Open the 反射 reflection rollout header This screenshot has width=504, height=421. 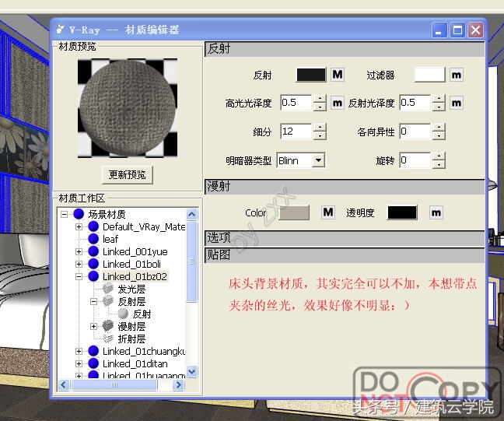(345, 49)
